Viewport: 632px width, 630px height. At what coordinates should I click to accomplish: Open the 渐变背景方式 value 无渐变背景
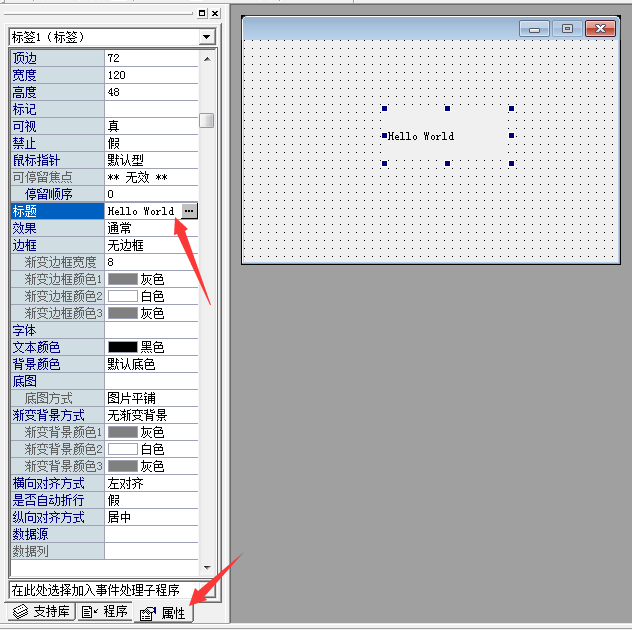click(151, 415)
